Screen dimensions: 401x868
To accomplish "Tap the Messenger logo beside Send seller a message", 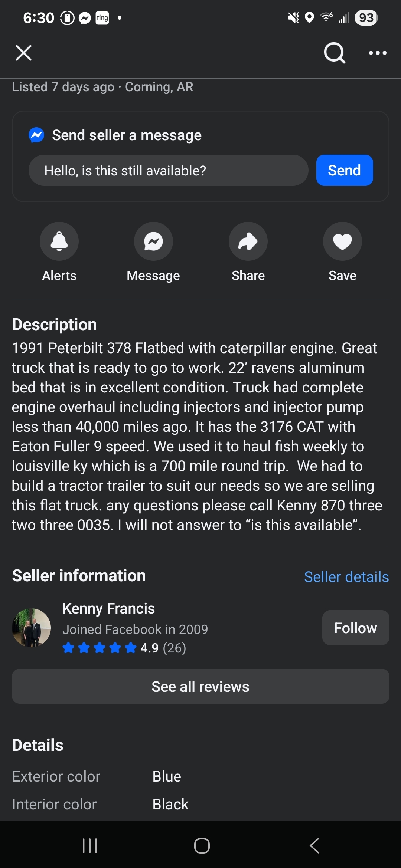I will 36,135.
